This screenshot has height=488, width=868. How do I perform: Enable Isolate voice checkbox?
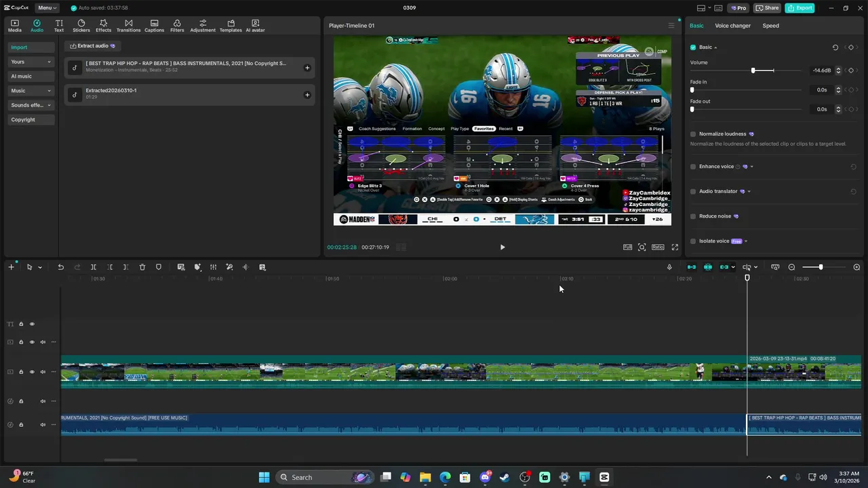693,241
